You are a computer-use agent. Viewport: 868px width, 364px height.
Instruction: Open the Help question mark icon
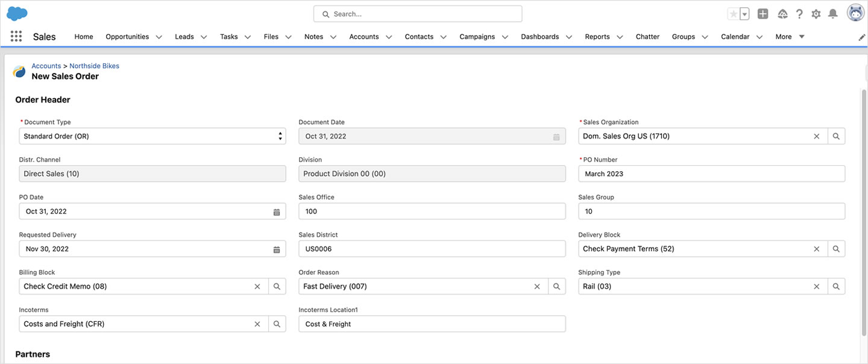pos(799,14)
